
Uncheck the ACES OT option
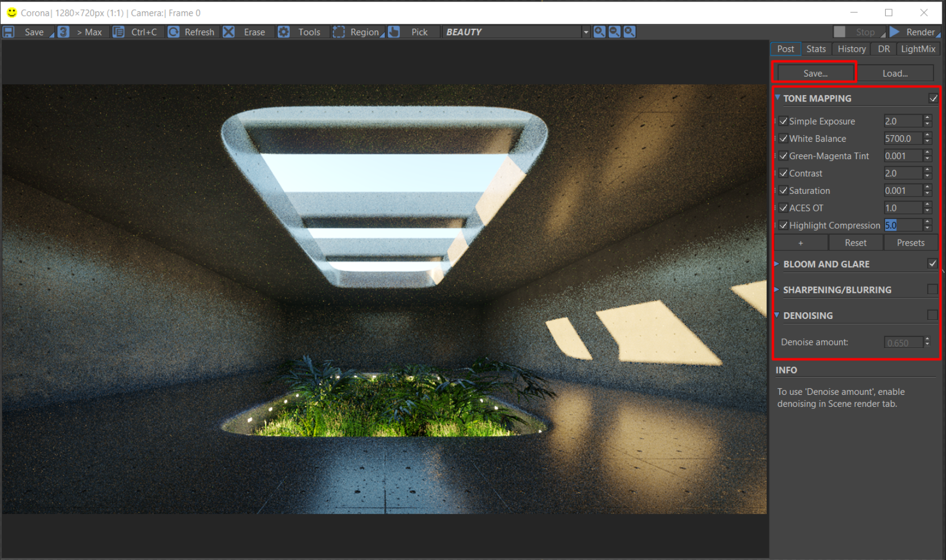click(784, 207)
